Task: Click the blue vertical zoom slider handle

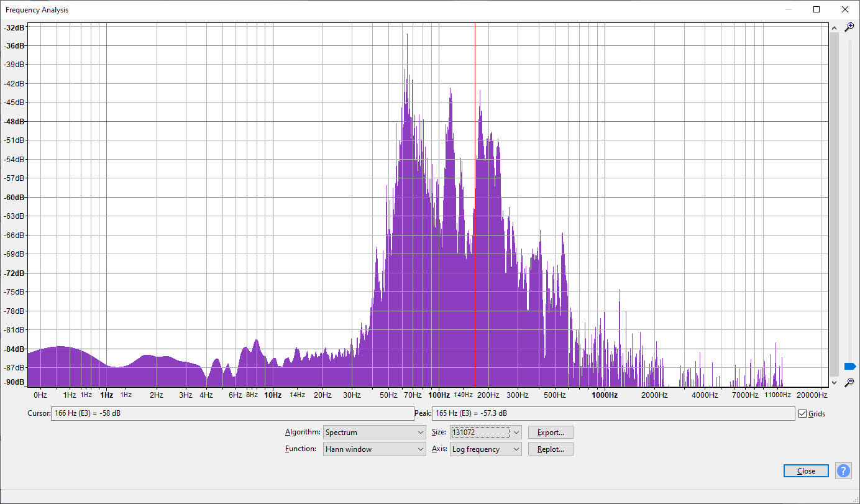Action: 849,367
